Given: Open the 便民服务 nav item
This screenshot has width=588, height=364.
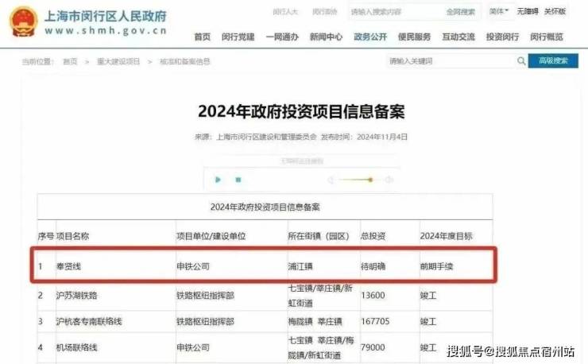Looking at the screenshot, I should point(414,37).
